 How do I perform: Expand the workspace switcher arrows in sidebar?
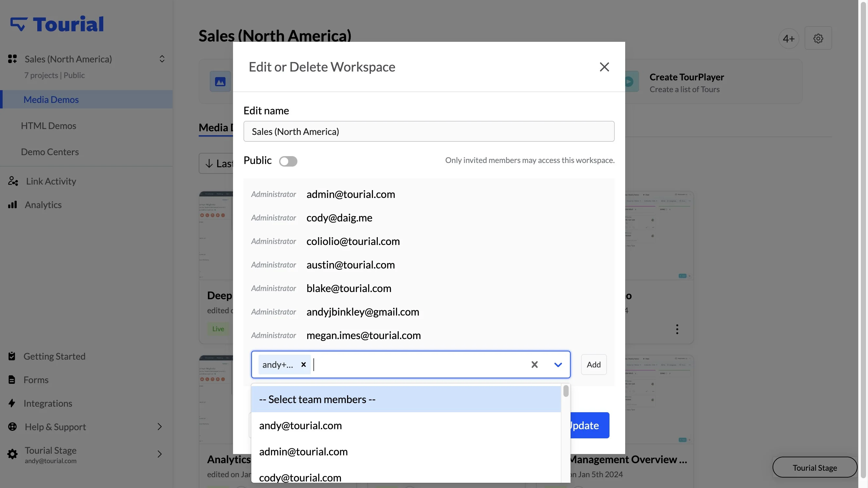tap(162, 59)
